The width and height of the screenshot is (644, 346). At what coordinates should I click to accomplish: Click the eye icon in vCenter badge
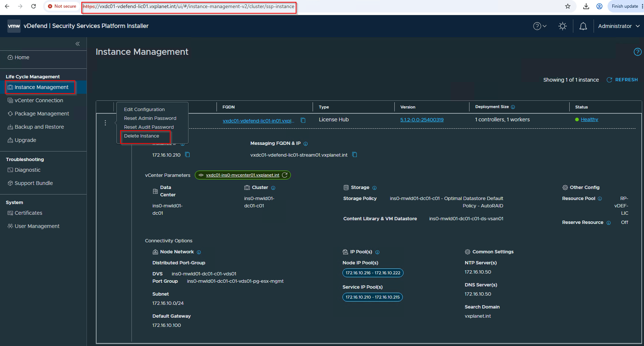(201, 175)
